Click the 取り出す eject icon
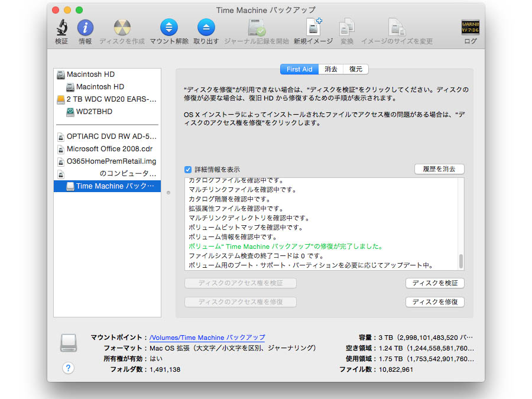 206,27
